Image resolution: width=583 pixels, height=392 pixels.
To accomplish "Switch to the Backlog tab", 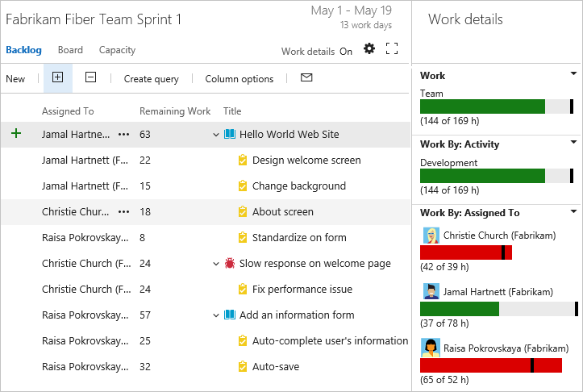I will coord(23,50).
